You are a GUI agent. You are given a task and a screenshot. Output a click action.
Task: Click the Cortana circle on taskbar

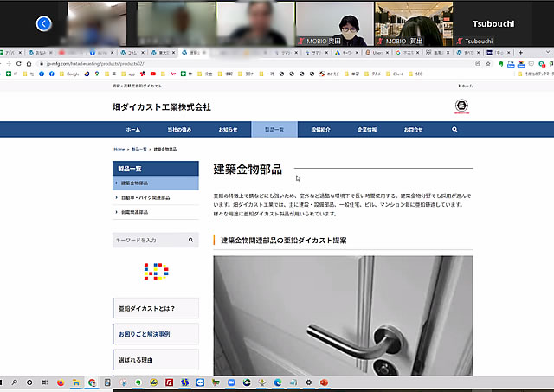click(x=29, y=382)
